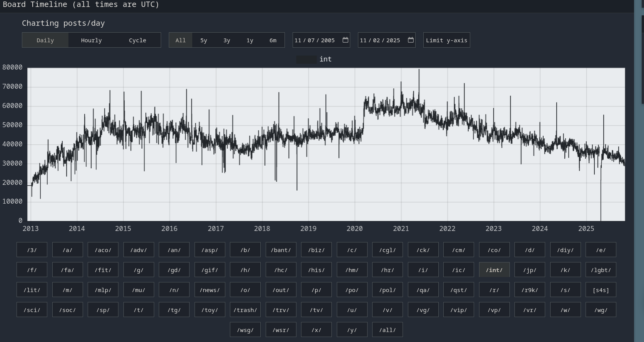Load the /biz/ board chart
The image size is (644, 342).
coord(316,250)
